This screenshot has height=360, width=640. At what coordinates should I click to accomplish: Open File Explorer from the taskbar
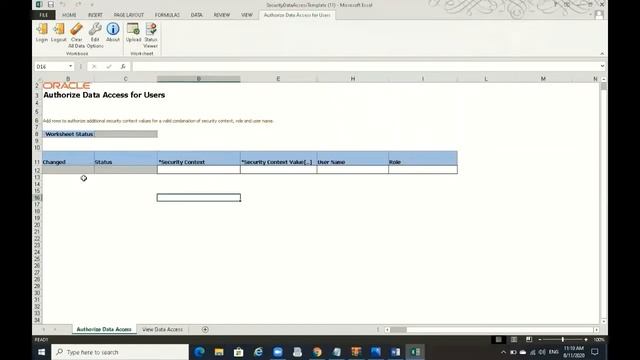pos(219,352)
